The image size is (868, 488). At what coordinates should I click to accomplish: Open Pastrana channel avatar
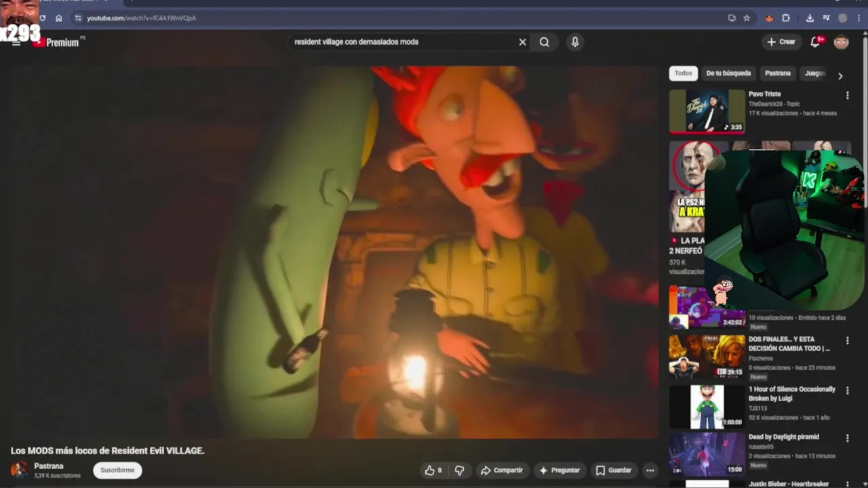(x=20, y=470)
